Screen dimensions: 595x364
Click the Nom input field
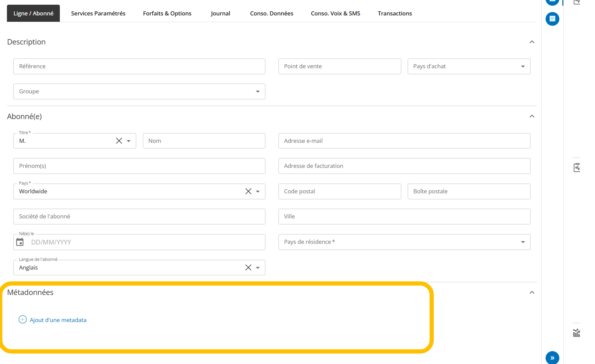[x=204, y=141]
